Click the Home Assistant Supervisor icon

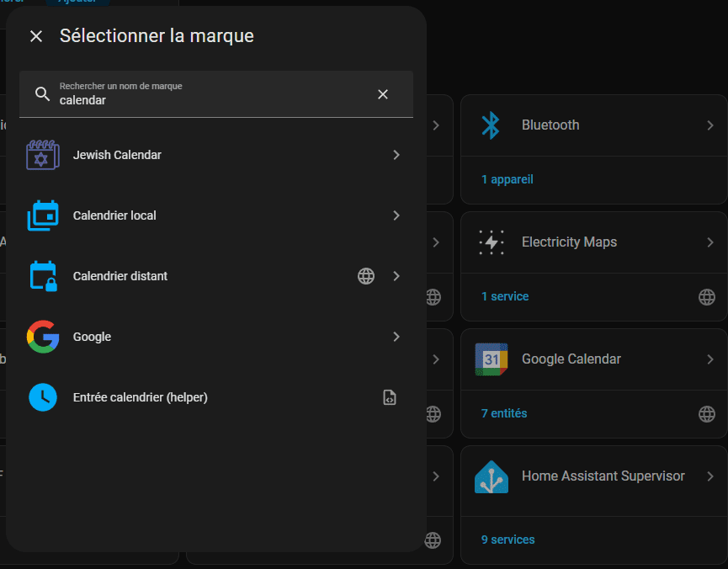click(491, 476)
